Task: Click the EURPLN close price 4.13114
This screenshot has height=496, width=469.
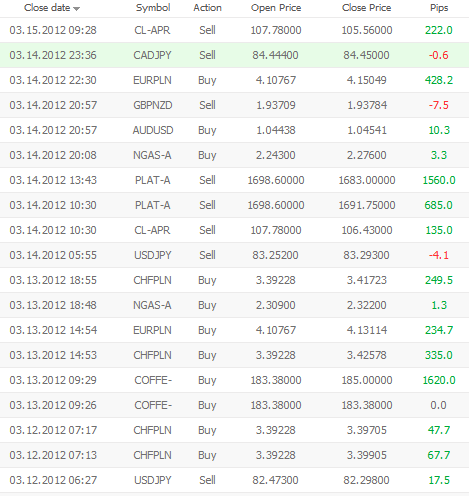Action: tap(367, 330)
